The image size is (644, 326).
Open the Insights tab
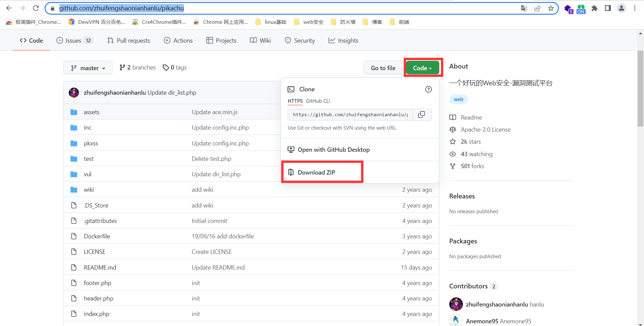tap(343, 41)
